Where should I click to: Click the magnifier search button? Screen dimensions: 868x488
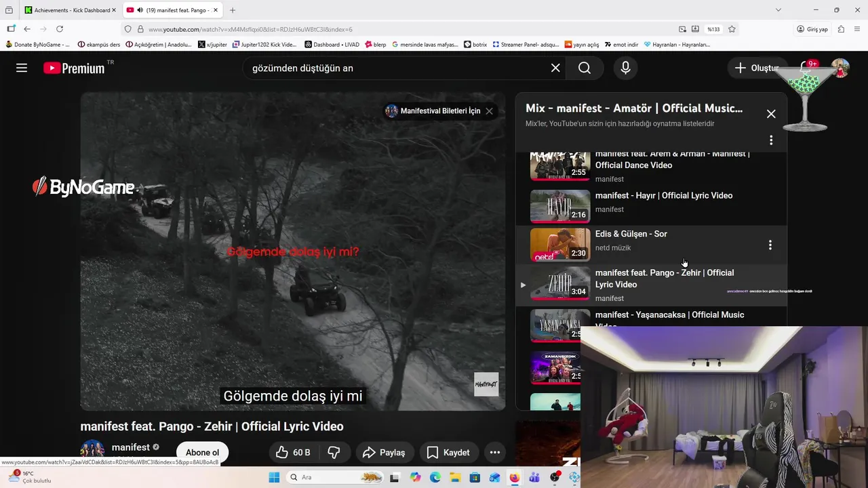click(x=585, y=68)
